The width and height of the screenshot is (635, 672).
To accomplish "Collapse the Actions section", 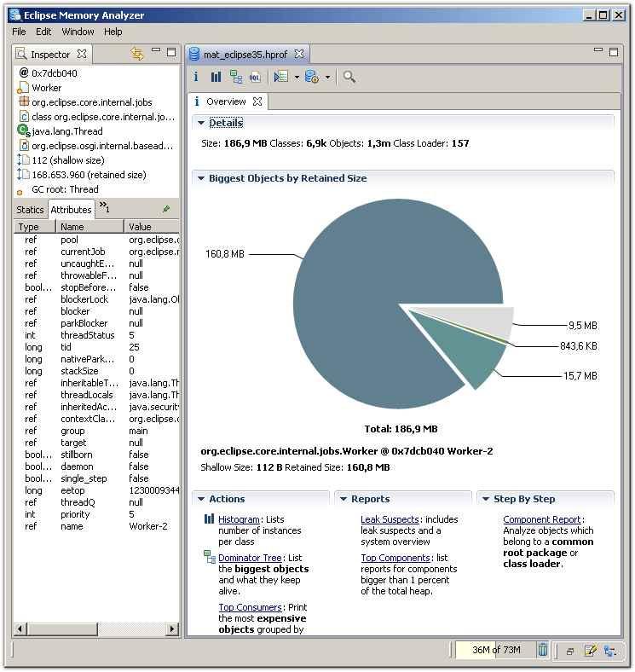I will [x=200, y=499].
